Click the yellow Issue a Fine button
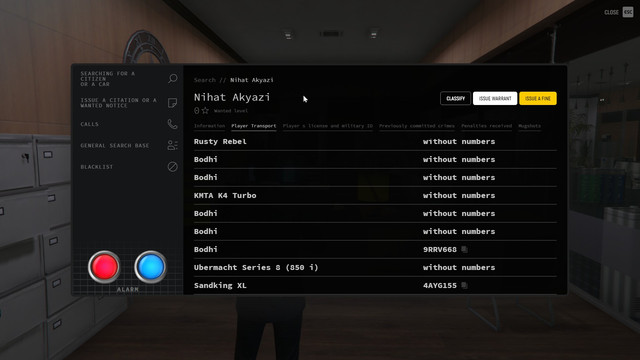The height and width of the screenshot is (360, 640). [538, 98]
